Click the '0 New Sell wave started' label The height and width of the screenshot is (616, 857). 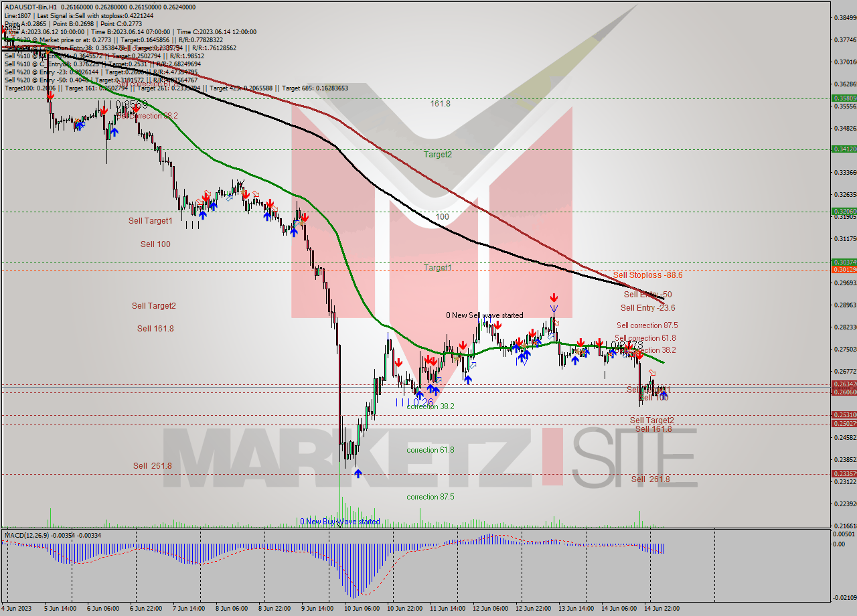[x=485, y=315]
